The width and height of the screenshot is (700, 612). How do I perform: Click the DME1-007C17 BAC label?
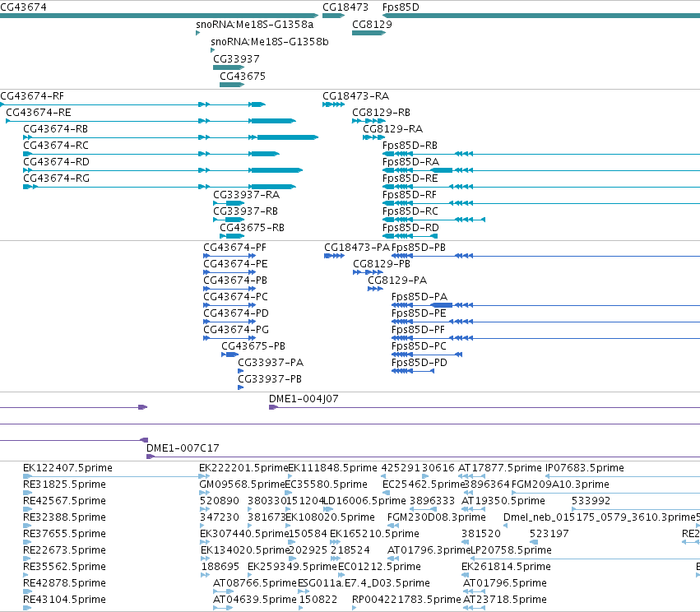pos(183,448)
